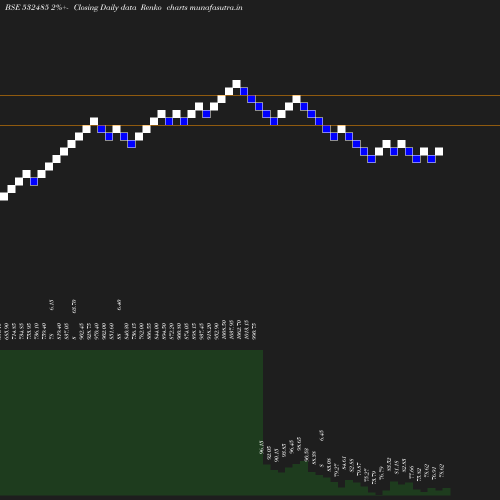This screenshot has height=500, width=500.
Task: Click the "BSE 532483 2%+-" chart title text
Action: [37, 8]
